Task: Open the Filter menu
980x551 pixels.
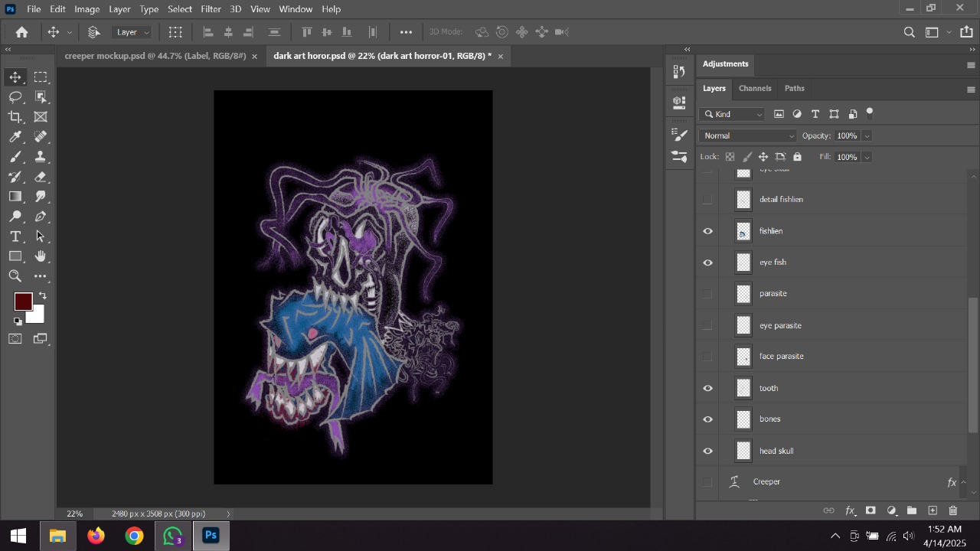Action: click(x=211, y=9)
